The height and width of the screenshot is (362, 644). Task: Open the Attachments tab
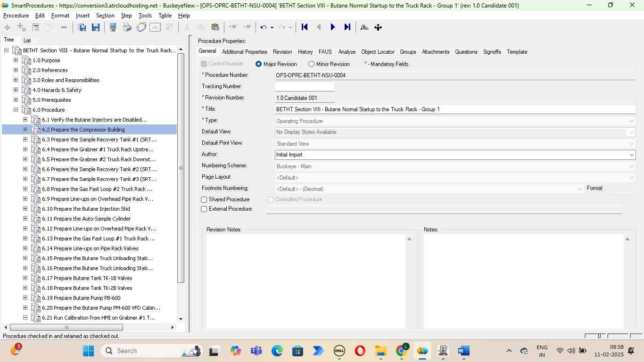coord(435,52)
